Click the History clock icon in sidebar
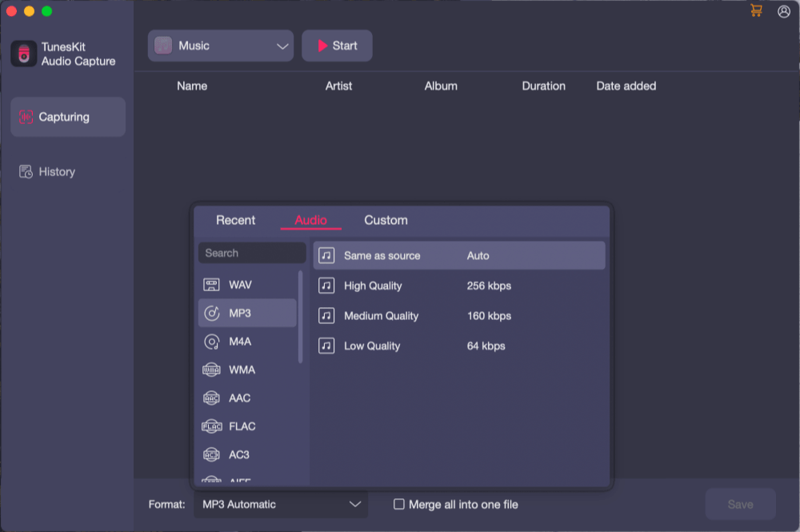This screenshot has width=800, height=532. pos(26,172)
